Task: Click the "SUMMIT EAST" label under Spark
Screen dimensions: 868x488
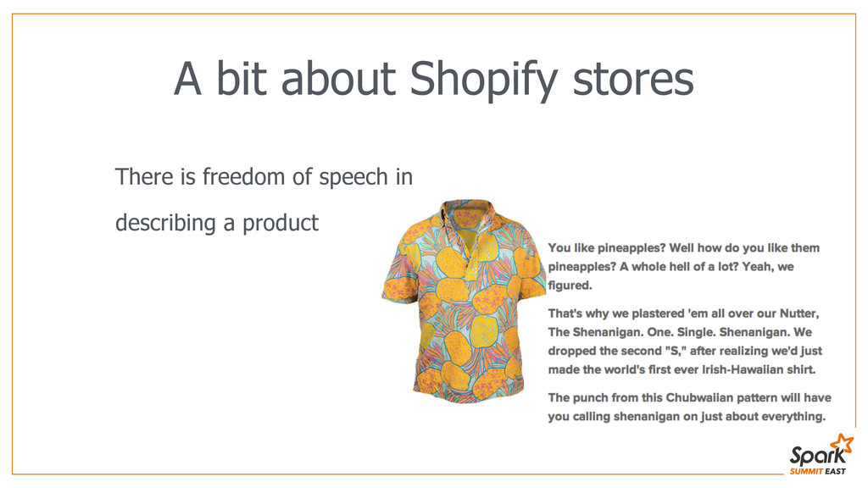Action: pos(816,471)
